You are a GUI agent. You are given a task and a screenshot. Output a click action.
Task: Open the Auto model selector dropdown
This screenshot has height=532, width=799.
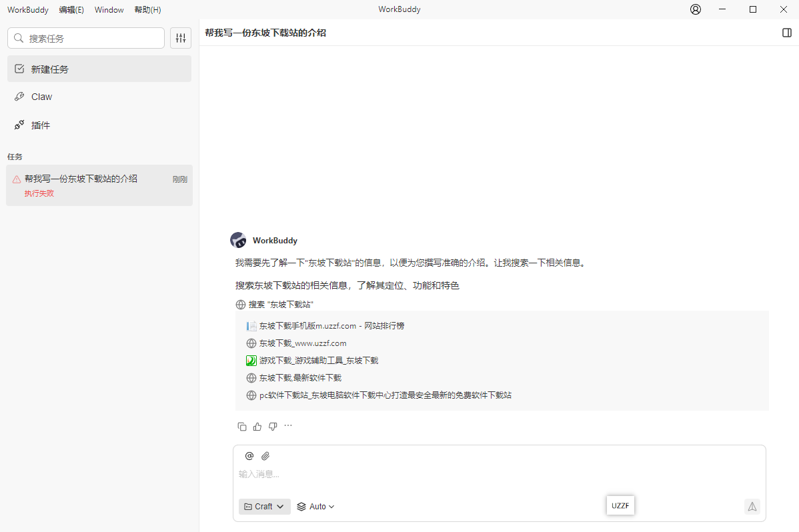[315, 506]
